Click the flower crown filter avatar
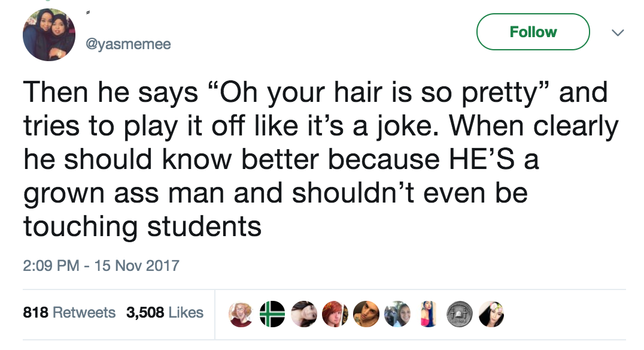This screenshot has height=350, width=644. click(x=490, y=313)
